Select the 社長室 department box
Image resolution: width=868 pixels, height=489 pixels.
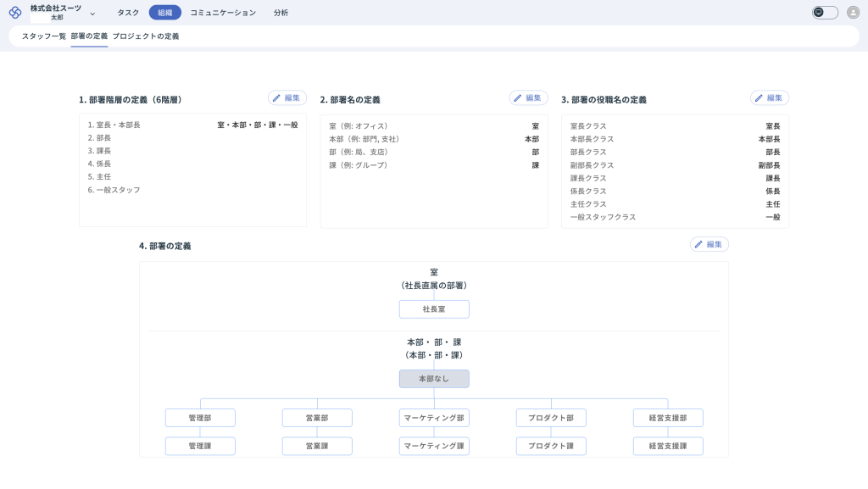coord(434,309)
